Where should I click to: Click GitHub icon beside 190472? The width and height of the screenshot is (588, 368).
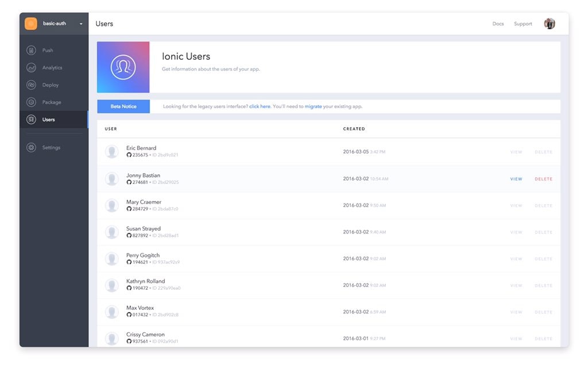(129, 288)
